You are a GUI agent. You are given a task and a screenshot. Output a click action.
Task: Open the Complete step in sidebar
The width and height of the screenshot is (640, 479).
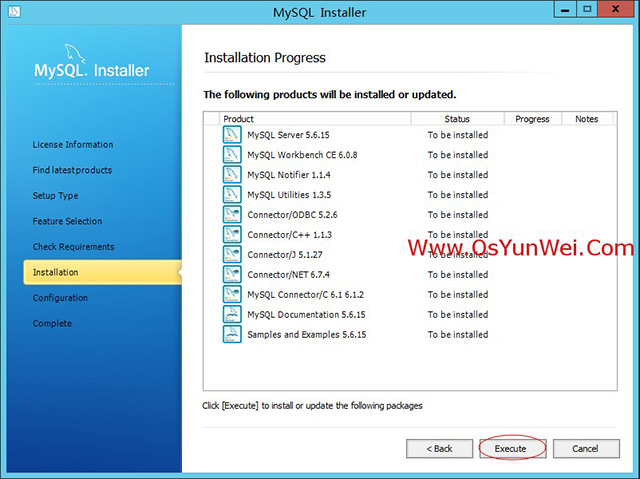52,324
